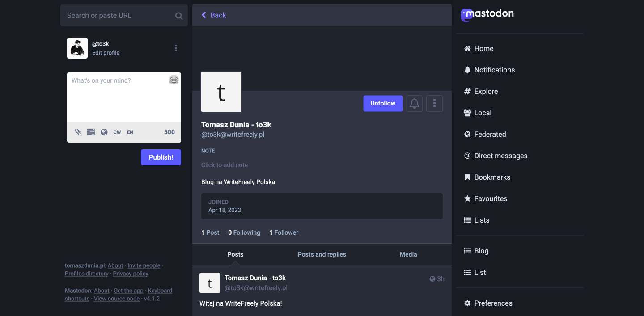This screenshot has height=316, width=644.
Task: Click Unfollow to toggle following status
Action: click(x=383, y=103)
